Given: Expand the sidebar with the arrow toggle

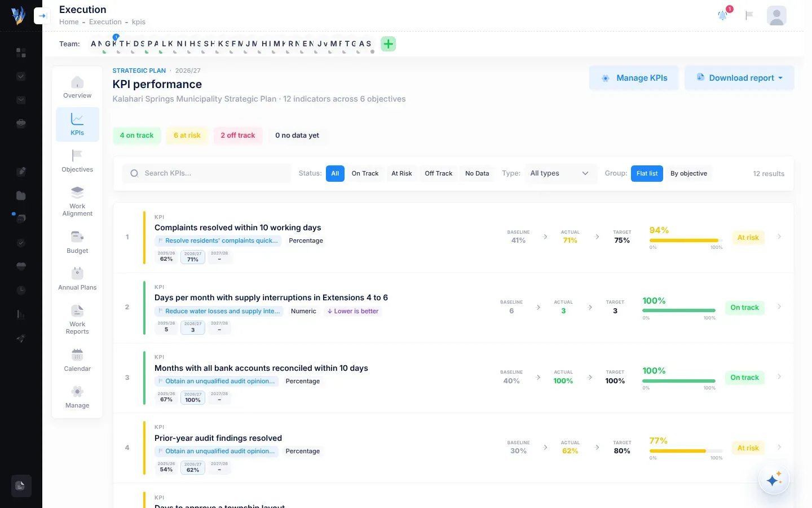Looking at the screenshot, I should pos(42,16).
